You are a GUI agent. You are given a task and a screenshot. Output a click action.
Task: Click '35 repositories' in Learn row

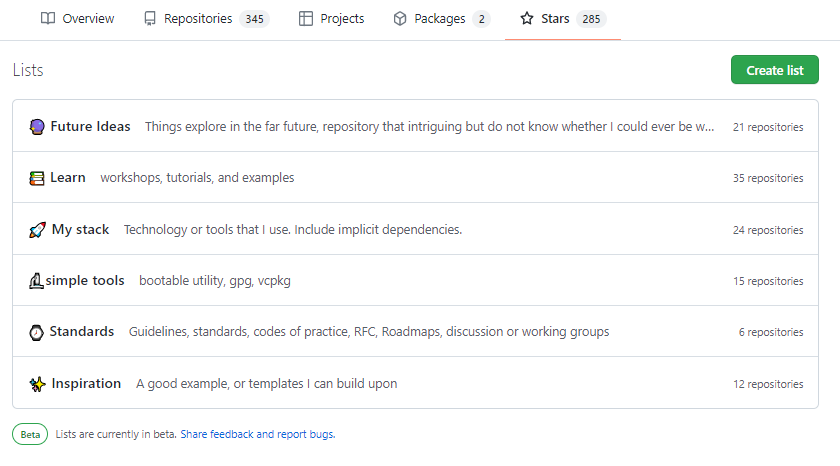pos(768,178)
